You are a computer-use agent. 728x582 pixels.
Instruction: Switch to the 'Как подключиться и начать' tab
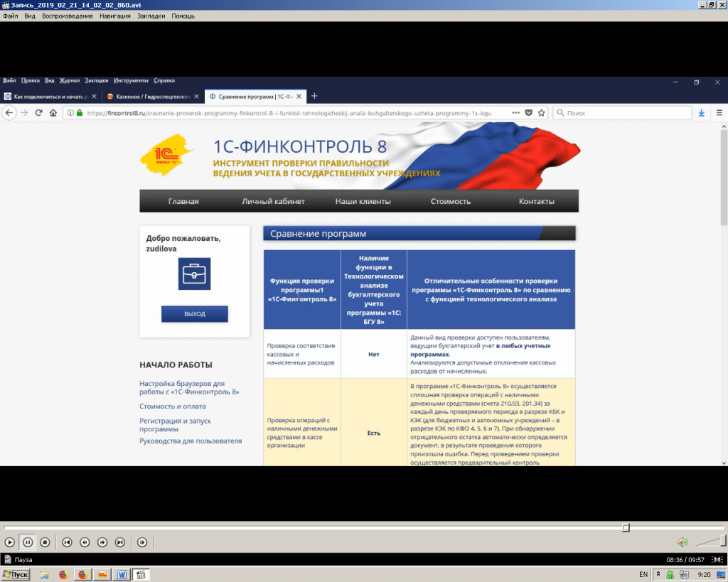tap(50, 97)
